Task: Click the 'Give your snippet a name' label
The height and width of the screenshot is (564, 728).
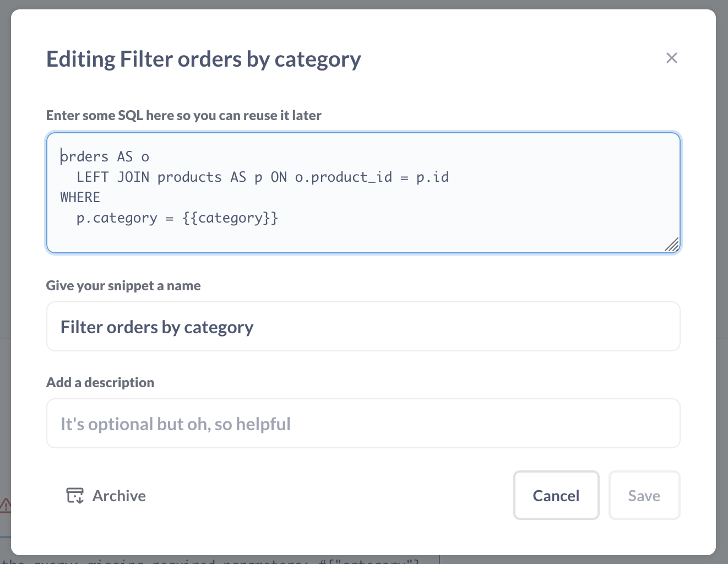Action: [123, 286]
